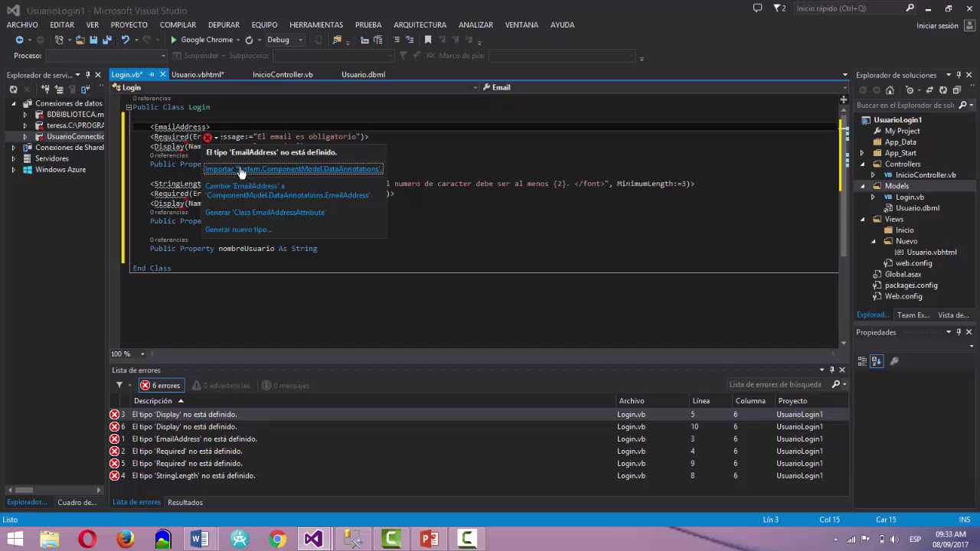This screenshot has width=980, height=551.
Task: Open the feedback speech bubble icon
Action: pos(757,8)
